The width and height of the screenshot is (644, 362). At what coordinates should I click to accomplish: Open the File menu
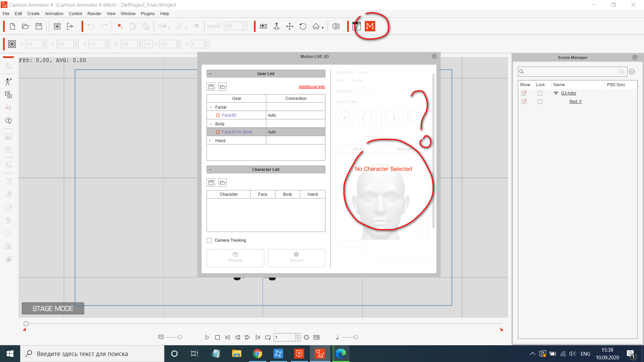click(x=6, y=14)
